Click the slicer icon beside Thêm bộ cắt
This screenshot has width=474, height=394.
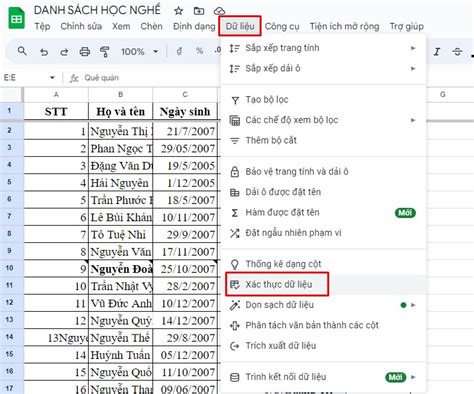coord(235,141)
